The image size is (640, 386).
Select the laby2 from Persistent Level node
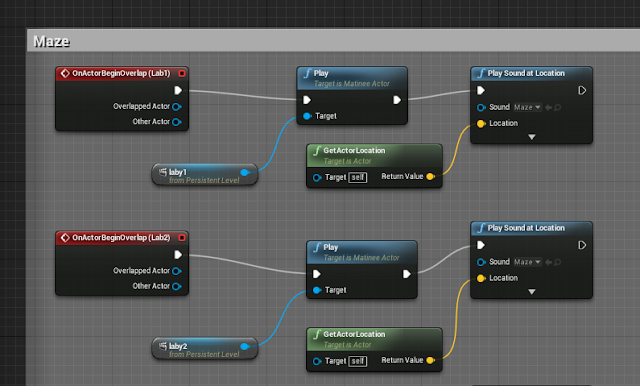pos(204,349)
